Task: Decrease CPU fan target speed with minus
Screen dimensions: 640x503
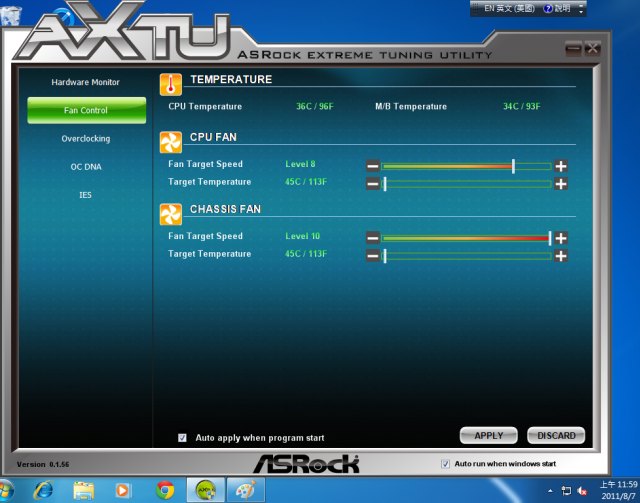Action: coord(372,166)
